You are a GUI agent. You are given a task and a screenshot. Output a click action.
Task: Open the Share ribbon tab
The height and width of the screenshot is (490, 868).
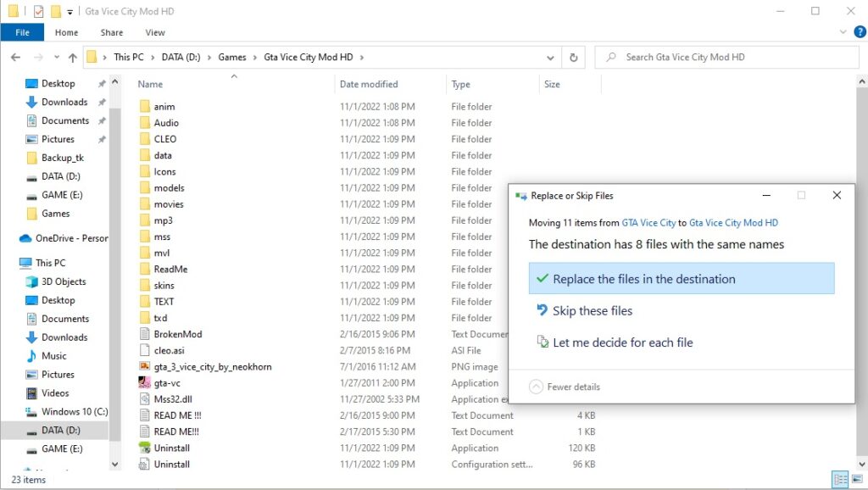click(x=112, y=32)
